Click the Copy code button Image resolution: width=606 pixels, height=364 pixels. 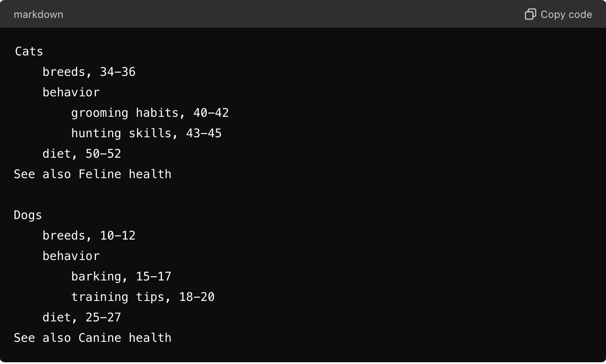(x=558, y=14)
